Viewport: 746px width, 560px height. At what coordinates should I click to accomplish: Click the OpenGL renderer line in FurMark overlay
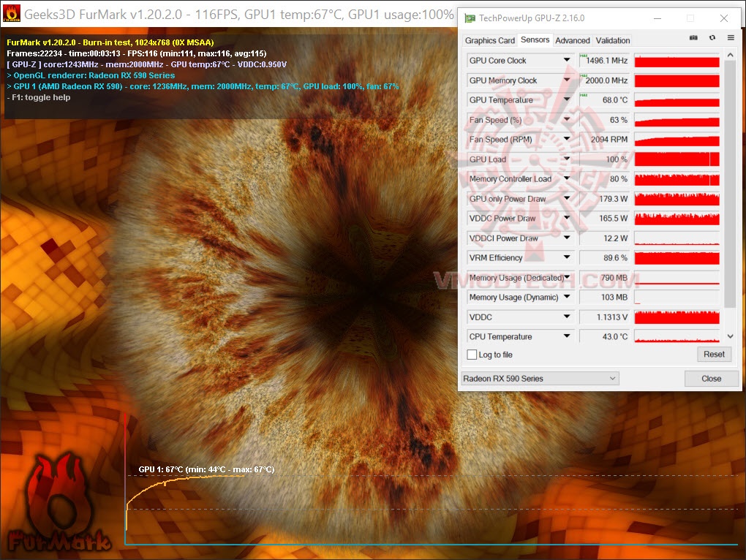91,75
